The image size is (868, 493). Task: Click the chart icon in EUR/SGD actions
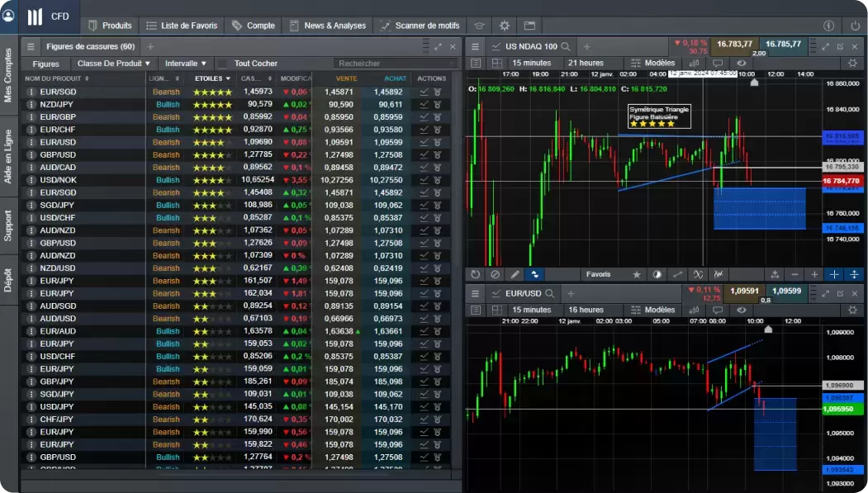(424, 92)
